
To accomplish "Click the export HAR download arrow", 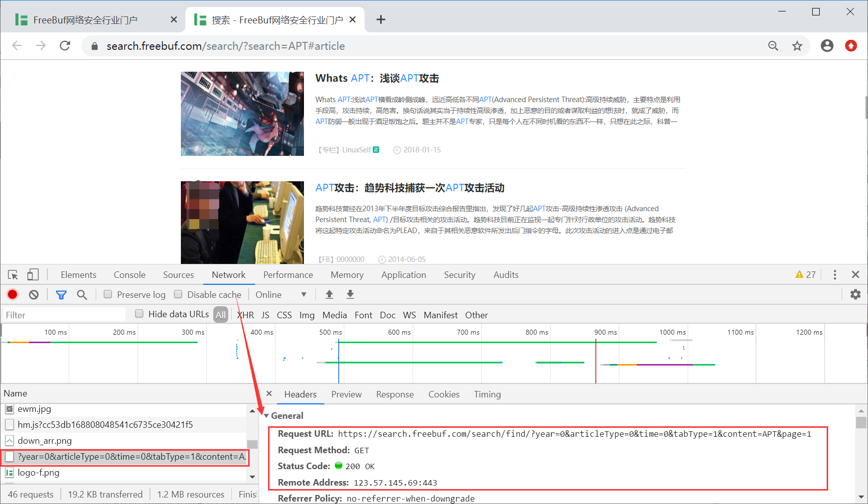I will [x=350, y=295].
